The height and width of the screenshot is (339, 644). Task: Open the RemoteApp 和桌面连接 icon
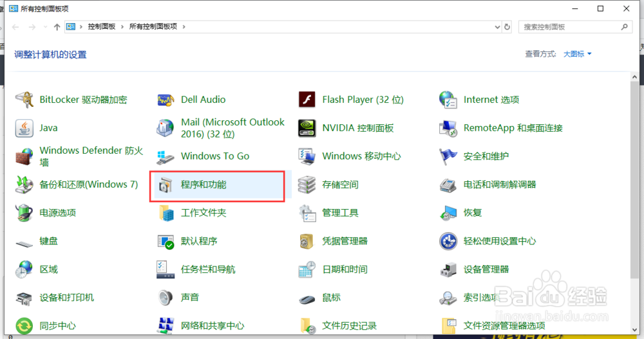[x=448, y=128]
